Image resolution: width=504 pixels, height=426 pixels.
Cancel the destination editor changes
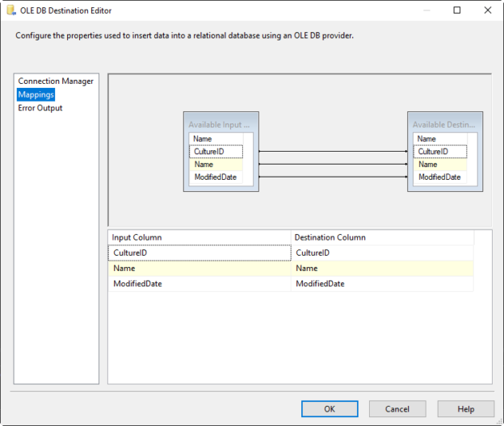(x=397, y=409)
